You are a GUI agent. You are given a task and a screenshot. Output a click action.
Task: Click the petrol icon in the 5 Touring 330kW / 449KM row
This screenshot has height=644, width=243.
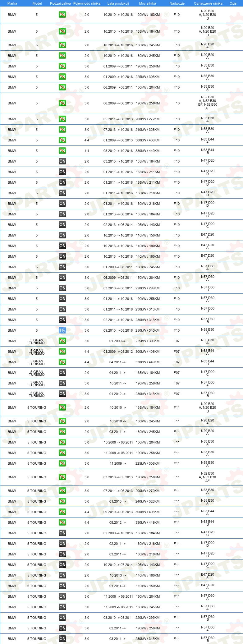[62, 522]
